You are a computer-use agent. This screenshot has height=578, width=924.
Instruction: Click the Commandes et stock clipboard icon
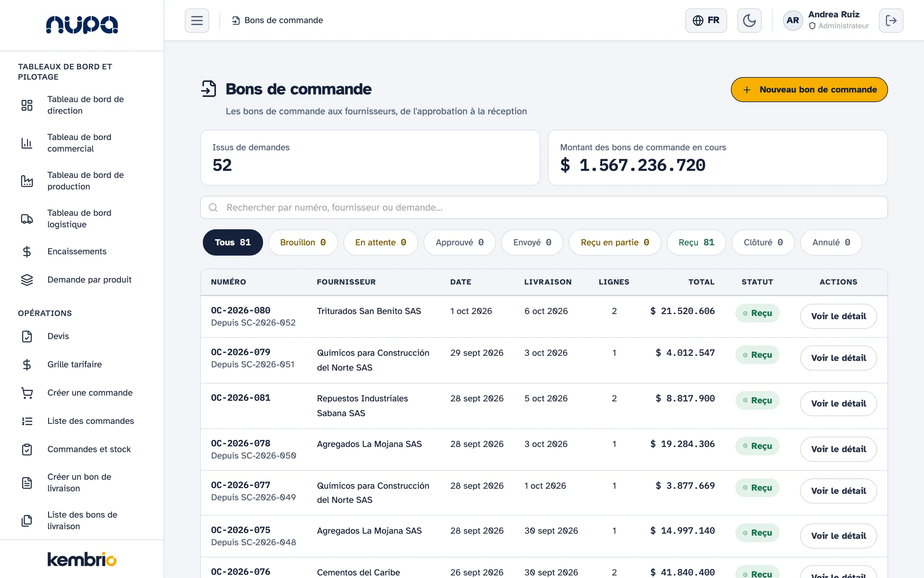(x=27, y=450)
